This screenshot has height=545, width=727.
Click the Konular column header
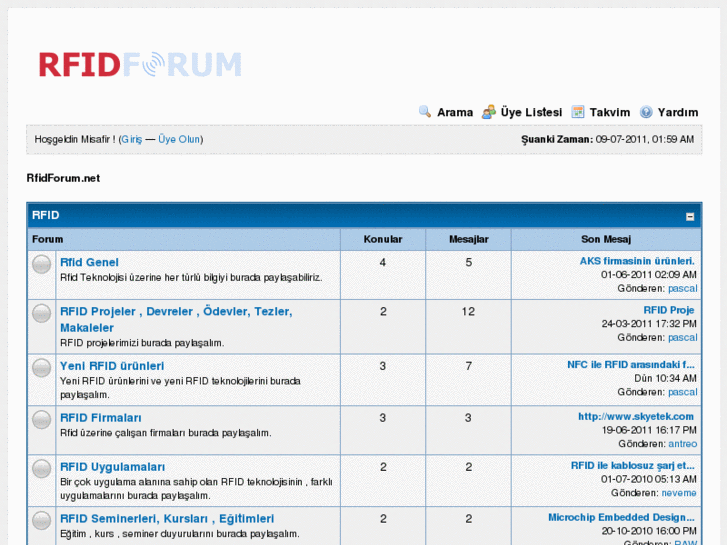click(383, 239)
